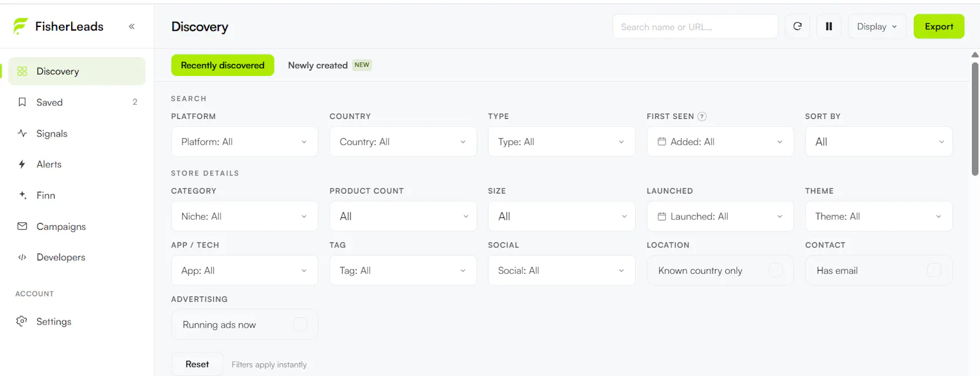This screenshot has width=980, height=376.
Task: Open Settings gear icon
Action: 22,321
